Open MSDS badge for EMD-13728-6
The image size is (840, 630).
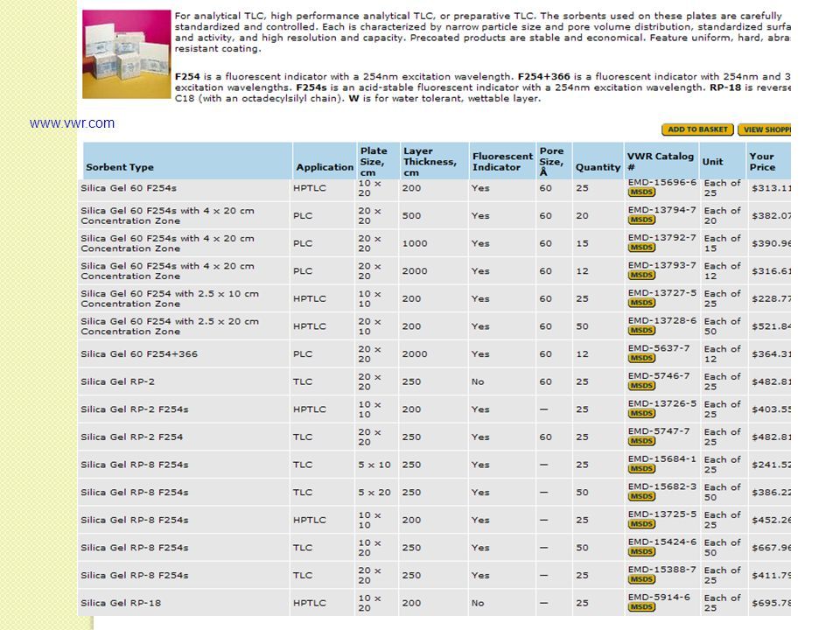pos(641,331)
